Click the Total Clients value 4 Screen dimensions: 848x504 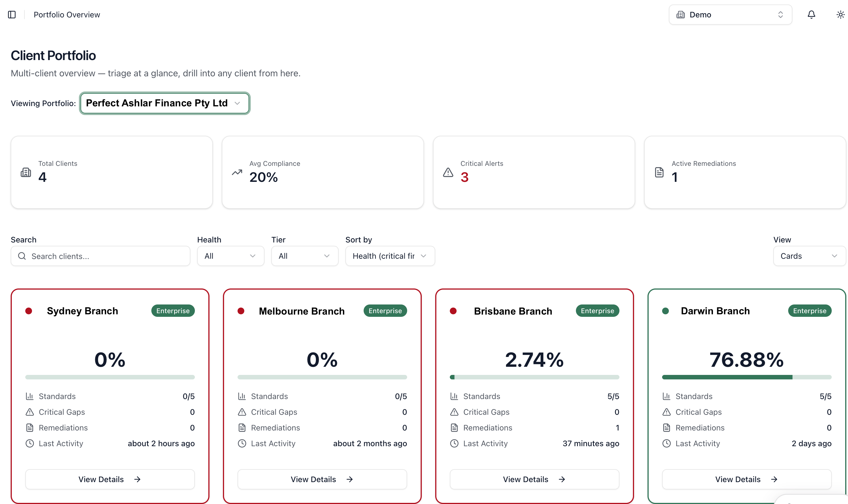click(42, 177)
